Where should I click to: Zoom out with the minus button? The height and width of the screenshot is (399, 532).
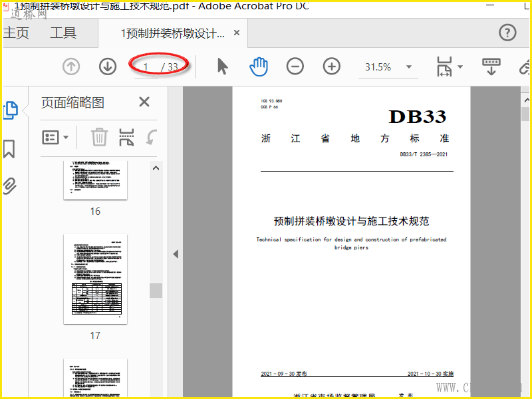point(295,66)
